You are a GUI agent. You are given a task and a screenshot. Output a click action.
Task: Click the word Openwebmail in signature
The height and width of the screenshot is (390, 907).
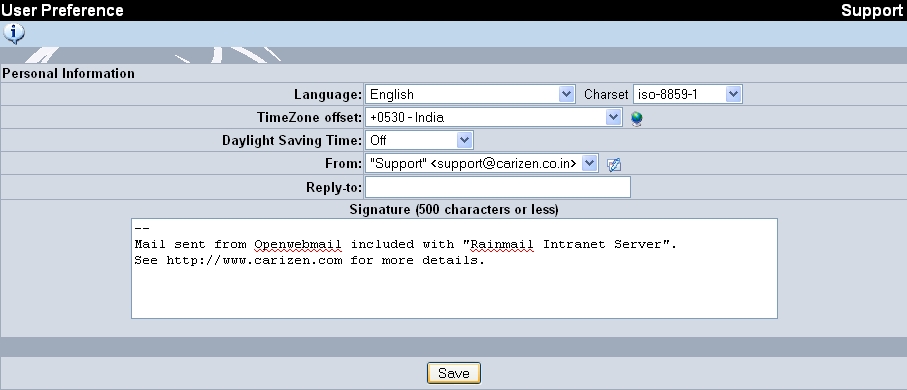tap(298, 245)
